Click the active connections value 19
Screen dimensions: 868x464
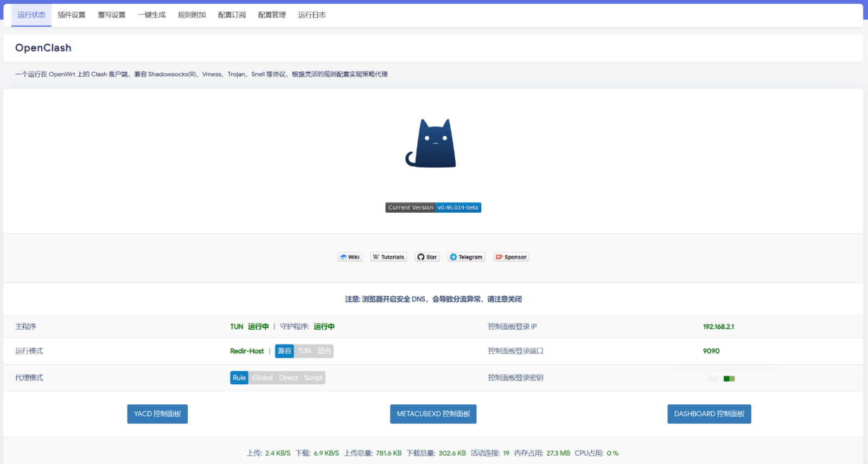pyautogui.click(x=506, y=453)
